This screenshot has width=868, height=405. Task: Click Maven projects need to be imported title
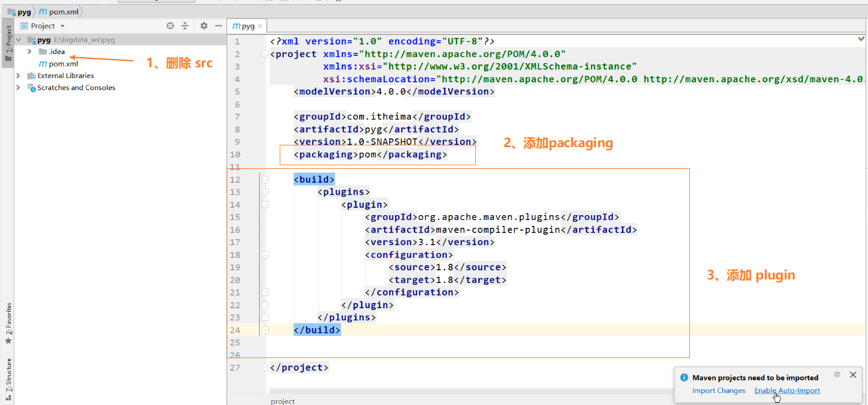(755, 378)
